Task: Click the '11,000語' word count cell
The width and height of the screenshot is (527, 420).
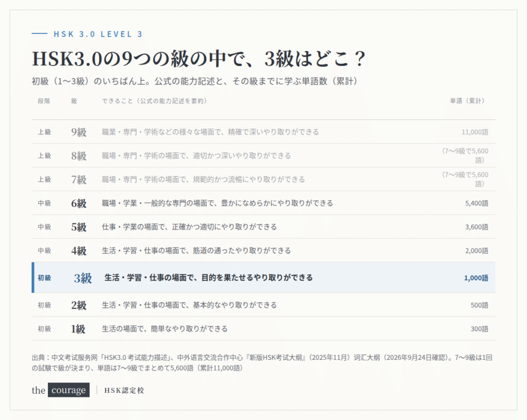Action: 475,132
